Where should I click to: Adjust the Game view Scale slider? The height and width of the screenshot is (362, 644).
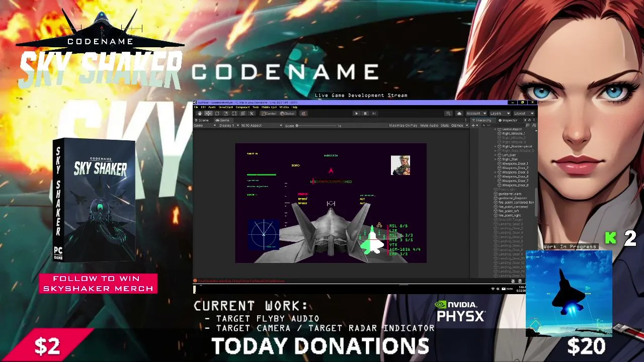(317, 125)
